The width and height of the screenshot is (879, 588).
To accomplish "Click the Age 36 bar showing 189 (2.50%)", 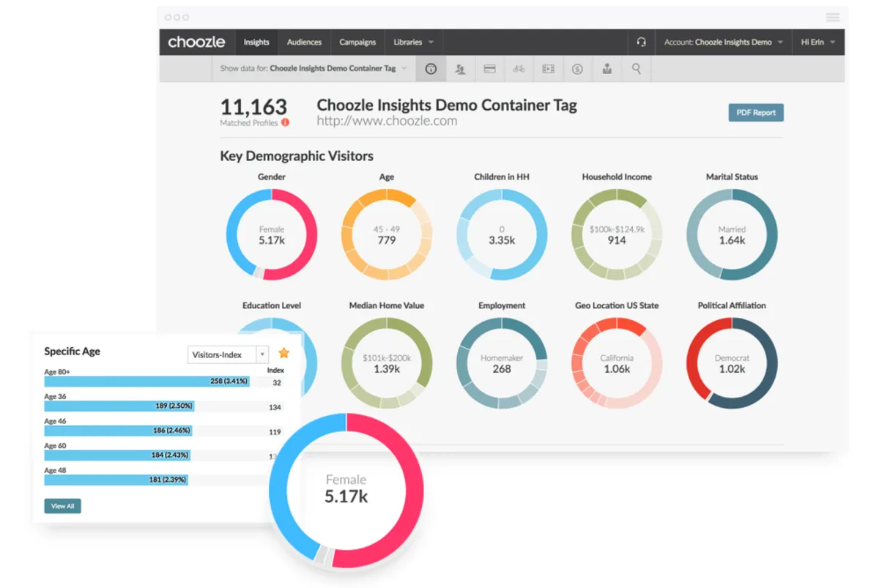I will [x=119, y=406].
